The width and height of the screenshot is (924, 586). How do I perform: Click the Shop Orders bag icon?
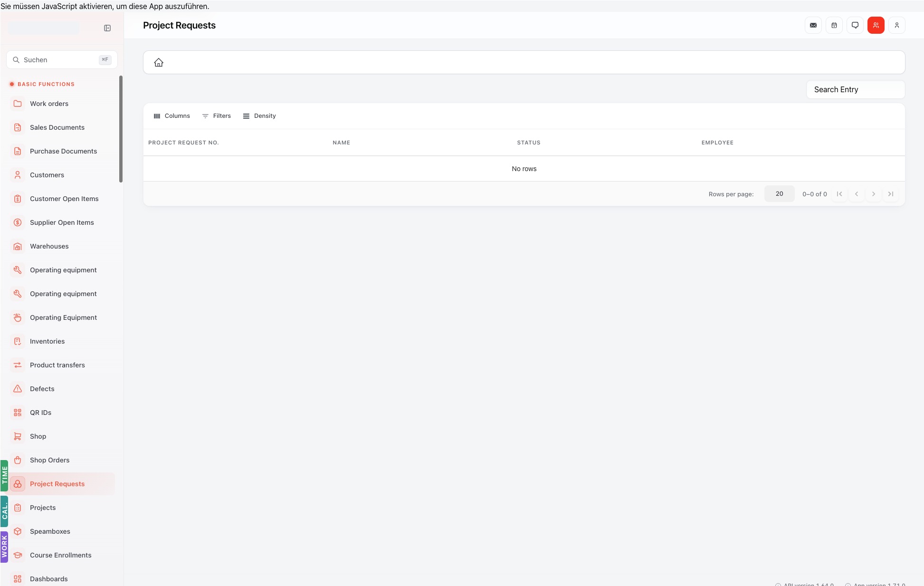click(18, 460)
